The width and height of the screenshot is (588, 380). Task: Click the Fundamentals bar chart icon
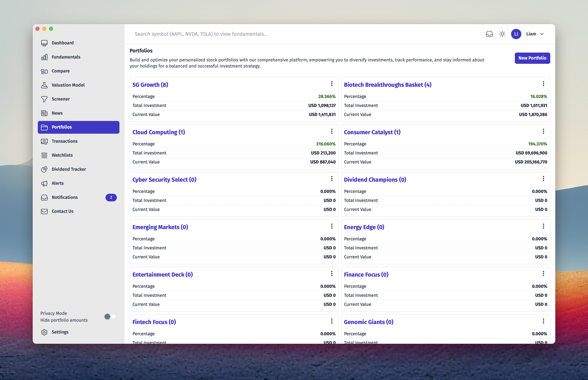tap(44, 57)
